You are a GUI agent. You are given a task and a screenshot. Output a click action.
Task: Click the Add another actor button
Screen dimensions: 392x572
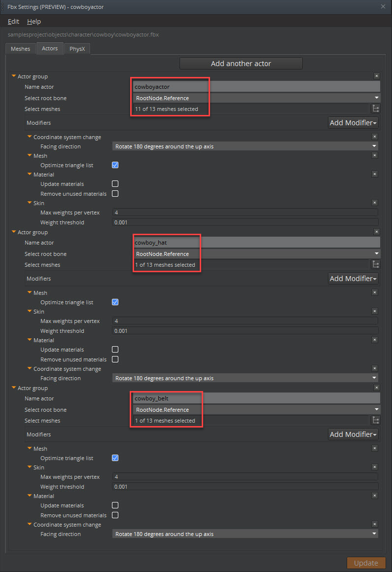[241, 64]
